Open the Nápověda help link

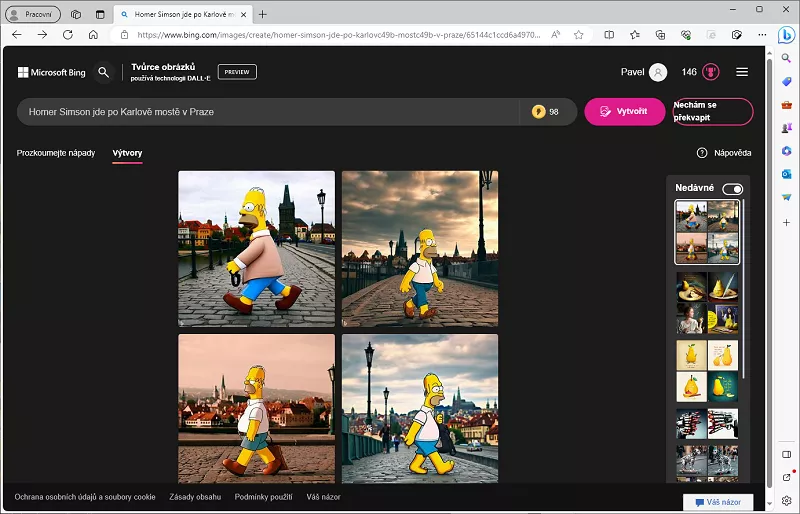[724, 153]
